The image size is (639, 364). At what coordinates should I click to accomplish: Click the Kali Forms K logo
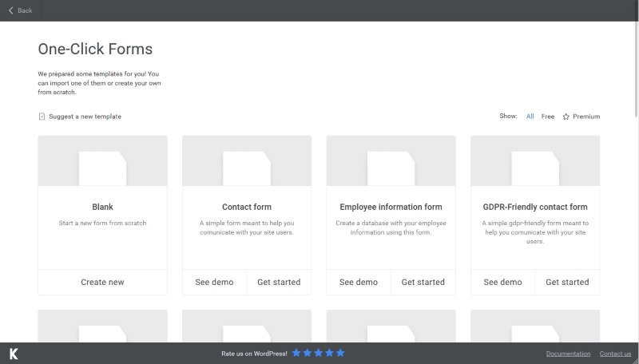tap(14, 354)
